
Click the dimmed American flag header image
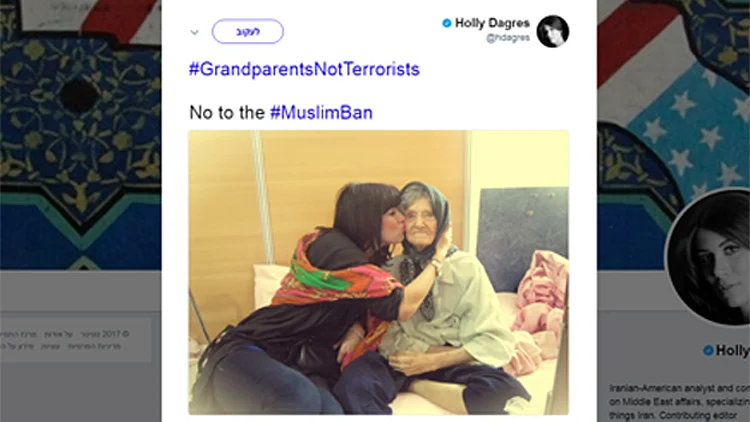coord(673,96)
